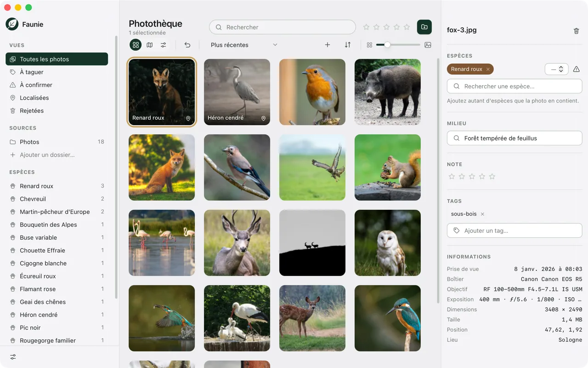The width and height of the screenshot is (588, 368).
Task: Click the large thumbnails icon beside the slider
Action: (428, 45)
